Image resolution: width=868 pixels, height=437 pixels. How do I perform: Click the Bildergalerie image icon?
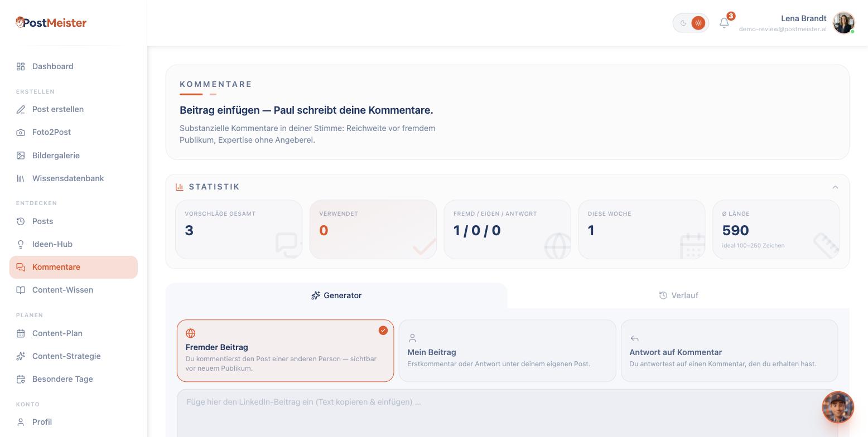21,156
